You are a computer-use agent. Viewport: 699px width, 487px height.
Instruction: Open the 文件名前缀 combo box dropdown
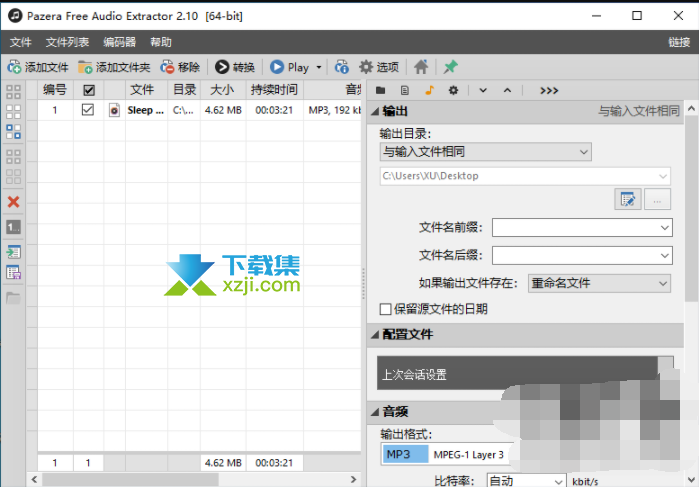(x=664, y=228)
